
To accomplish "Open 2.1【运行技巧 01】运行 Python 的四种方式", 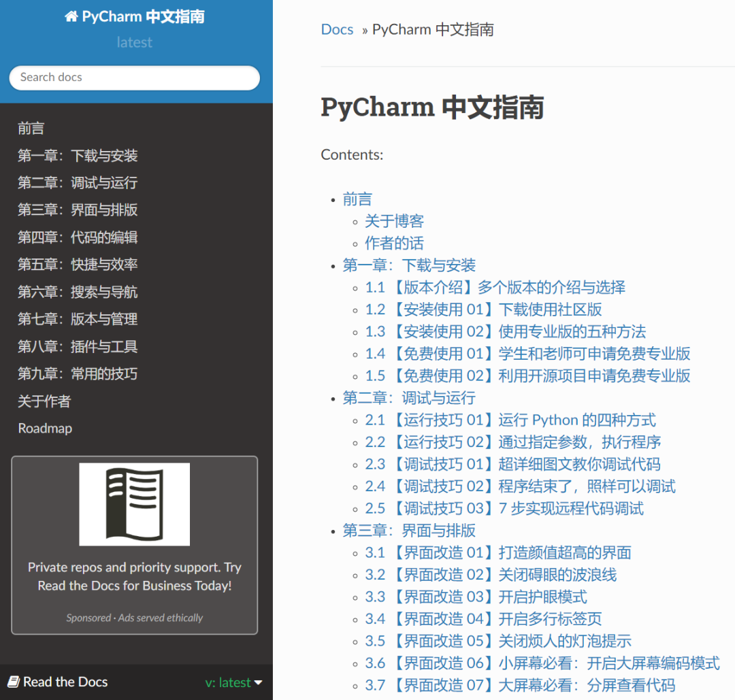I will click(x=510, y=420).
